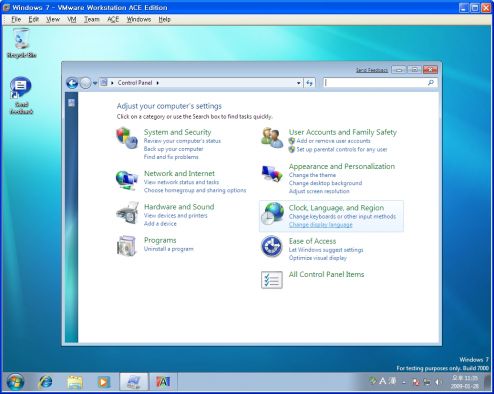Click the Network and Internet globe icon
Viewport: 494px width, 394px height.
click(x=127, y=180)
